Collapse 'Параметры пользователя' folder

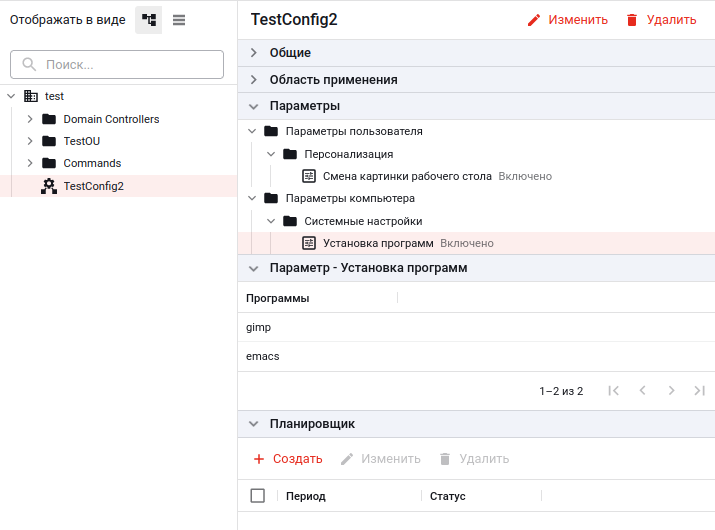point(251,131)
